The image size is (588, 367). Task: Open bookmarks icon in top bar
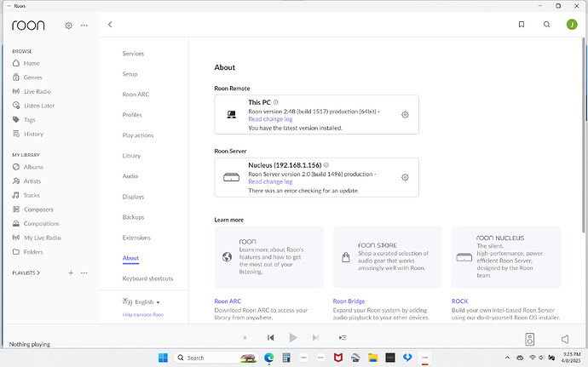[522, 25]
